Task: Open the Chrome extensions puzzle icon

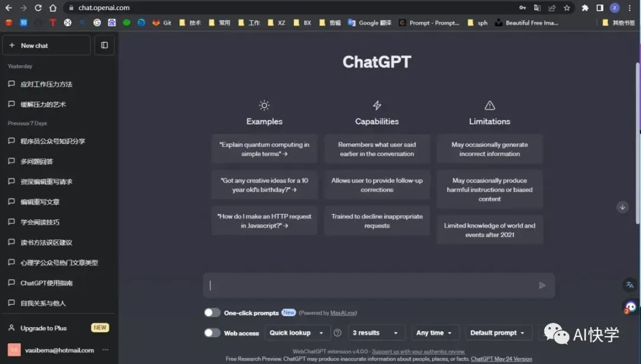Action: [584, 8]
